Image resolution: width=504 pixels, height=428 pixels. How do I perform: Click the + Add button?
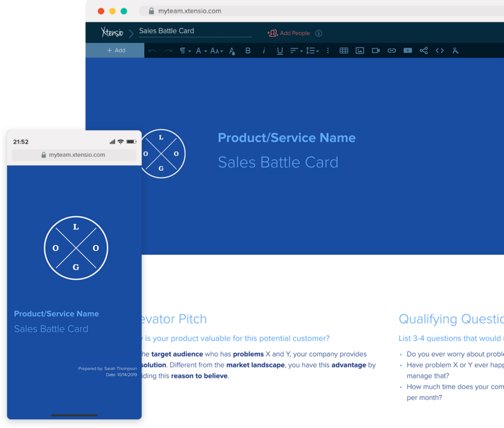pos(115,51)
